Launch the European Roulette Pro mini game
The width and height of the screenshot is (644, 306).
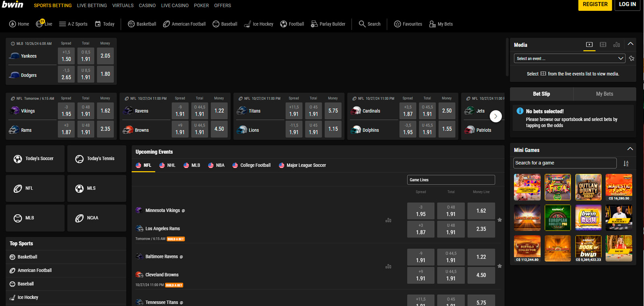pyautogui.click(x=558, y=218)
